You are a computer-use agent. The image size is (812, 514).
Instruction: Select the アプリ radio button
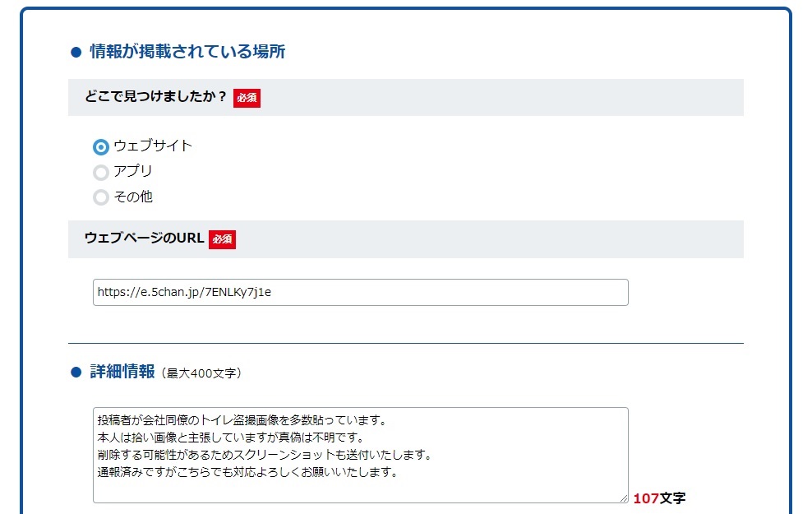click(x=101, y=173)
